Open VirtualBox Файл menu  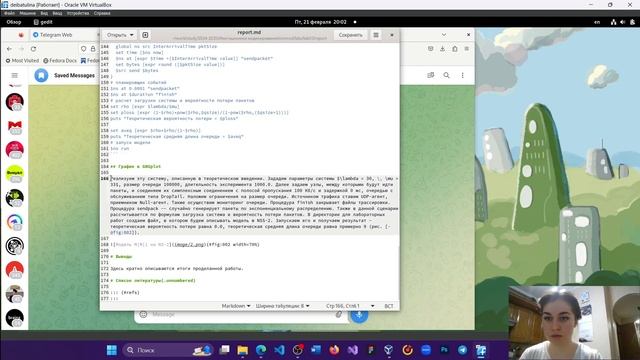tap(9, 13)
